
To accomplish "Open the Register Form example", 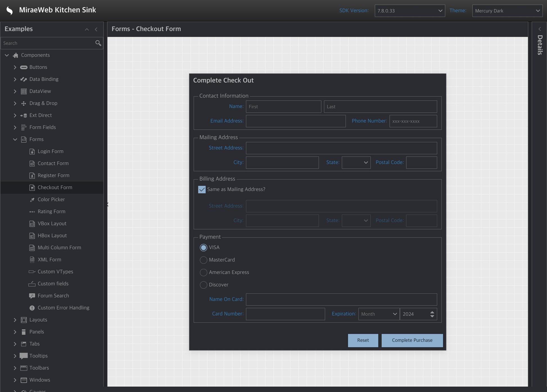I will pyautogui.click(x=53, y=175).
